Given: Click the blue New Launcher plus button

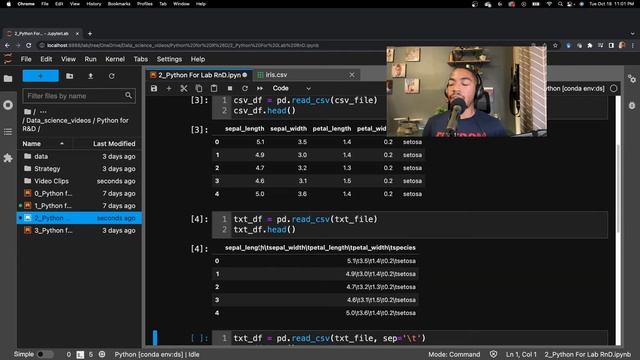Looking at the screenshot, I should [40, 76].
